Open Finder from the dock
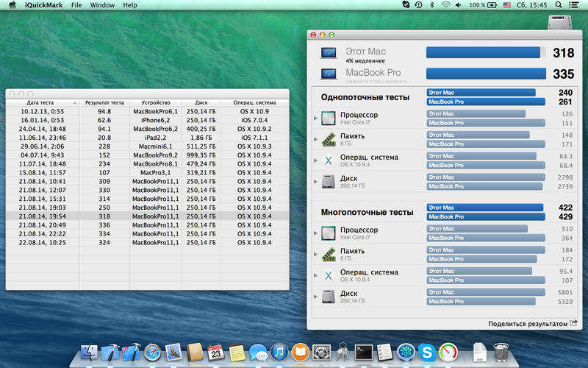588x368 pixels. tap(89, 353)
